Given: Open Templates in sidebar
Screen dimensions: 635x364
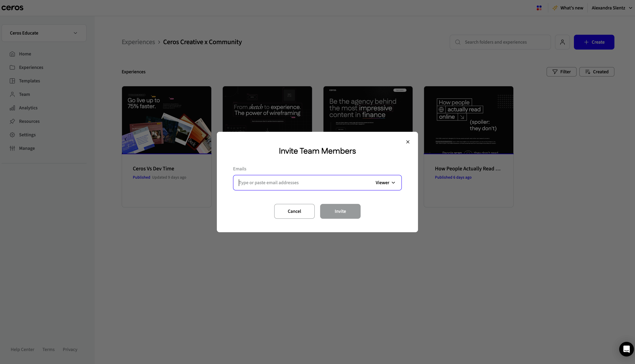Looking at the screenshot, I should 30,81.
